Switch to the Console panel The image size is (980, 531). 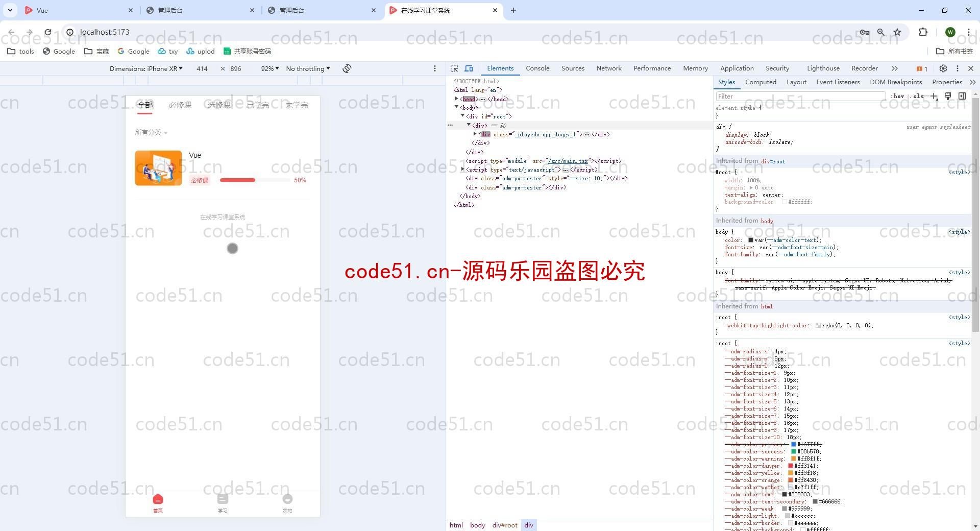[537, 68]
